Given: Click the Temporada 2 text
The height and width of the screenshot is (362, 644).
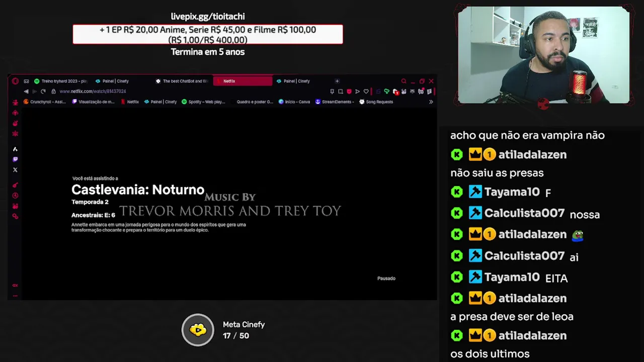Looking at the screenshot, I should point(90,202).
